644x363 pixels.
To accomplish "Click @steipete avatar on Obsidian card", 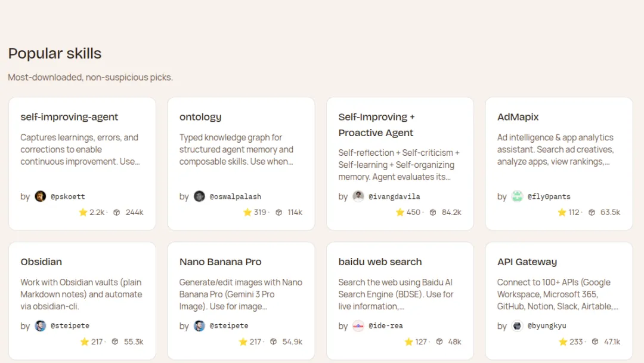I will coord(41,326).
